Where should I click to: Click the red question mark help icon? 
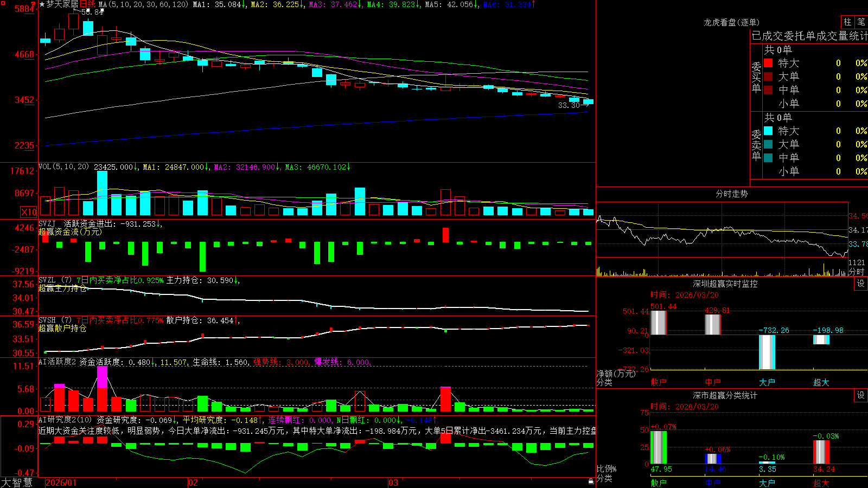pos(33,4)
